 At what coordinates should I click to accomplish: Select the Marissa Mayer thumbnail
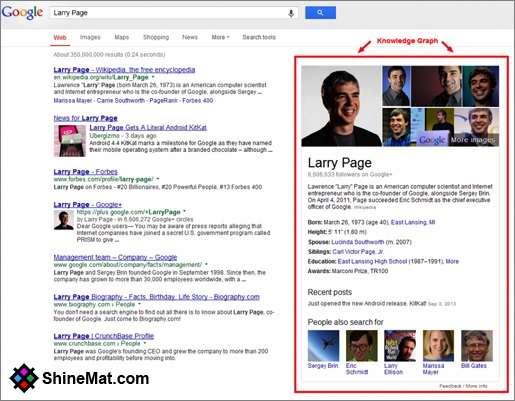[438, 346]
